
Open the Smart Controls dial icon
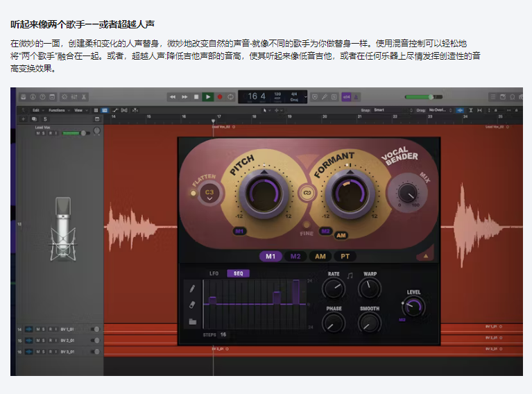click(x=64, y=97)
